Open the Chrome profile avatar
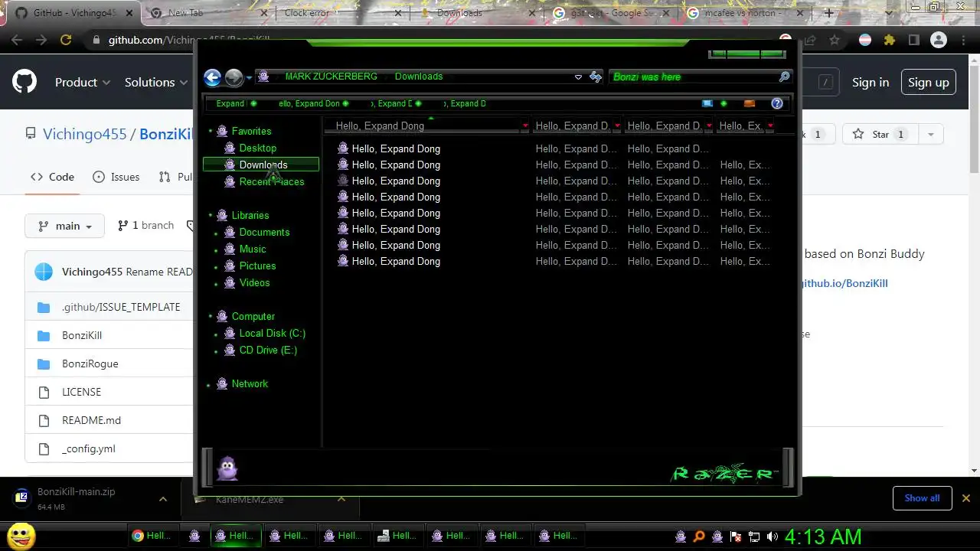This screenshot has height=551, width=980. coord(938,41)
